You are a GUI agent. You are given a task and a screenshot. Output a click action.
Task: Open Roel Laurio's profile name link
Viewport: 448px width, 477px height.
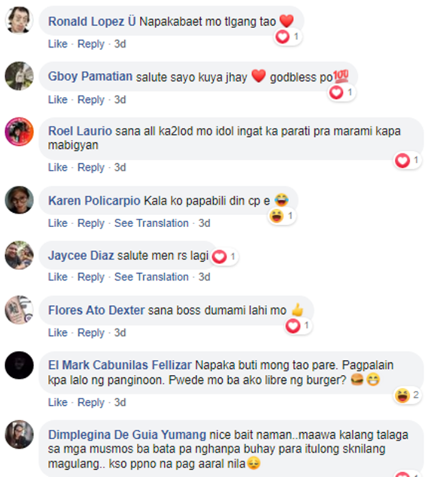pos(80,131)
